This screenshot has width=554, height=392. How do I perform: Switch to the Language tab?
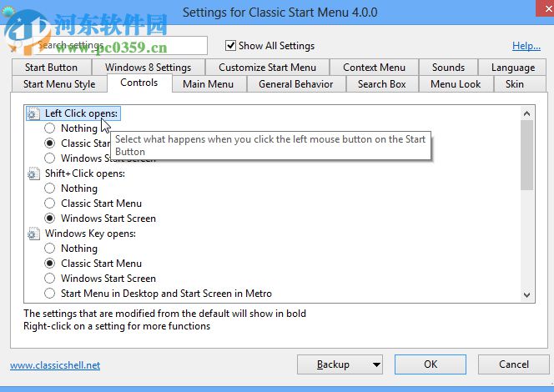tap(512, 67)
